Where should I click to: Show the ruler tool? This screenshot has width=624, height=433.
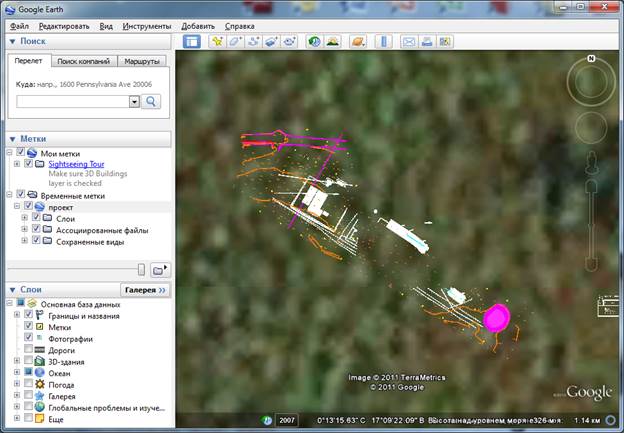tap(384, 41)
